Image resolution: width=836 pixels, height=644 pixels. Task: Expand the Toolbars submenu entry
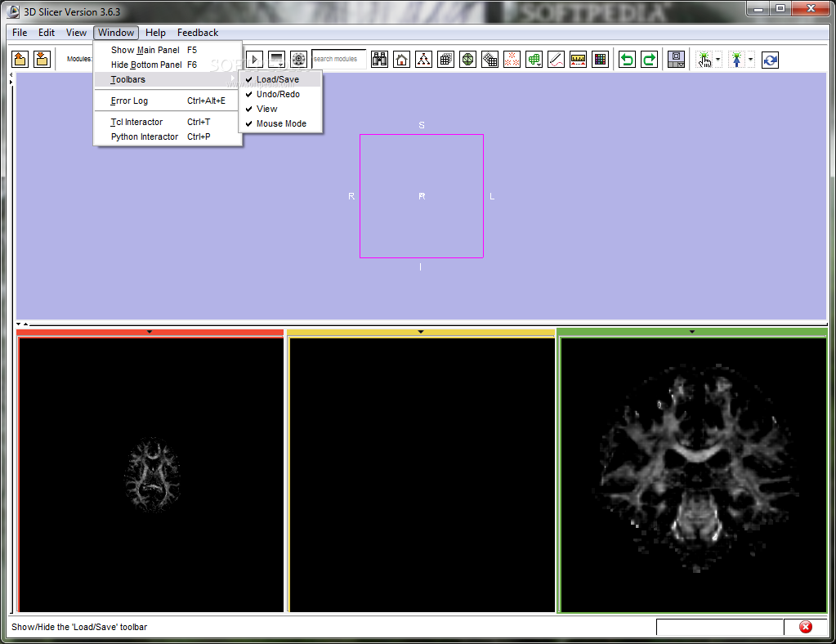point(168,79)
